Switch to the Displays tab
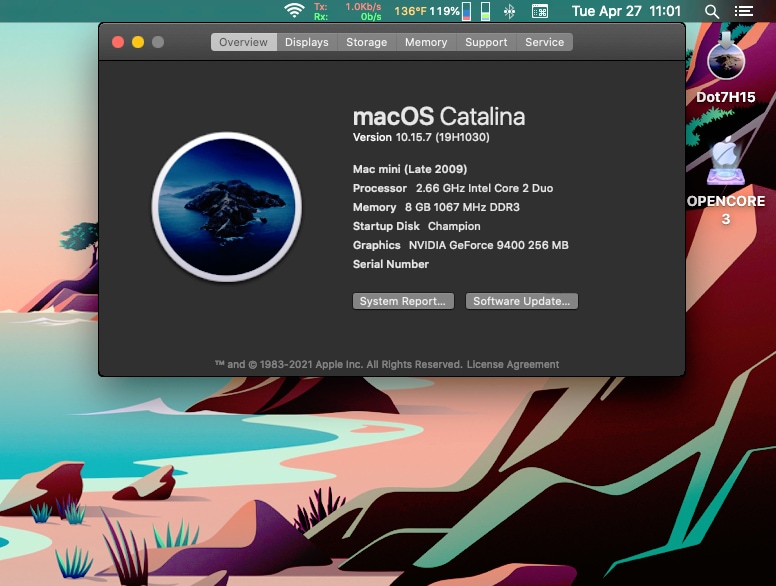Screen dimensions: 776x586 307,42
